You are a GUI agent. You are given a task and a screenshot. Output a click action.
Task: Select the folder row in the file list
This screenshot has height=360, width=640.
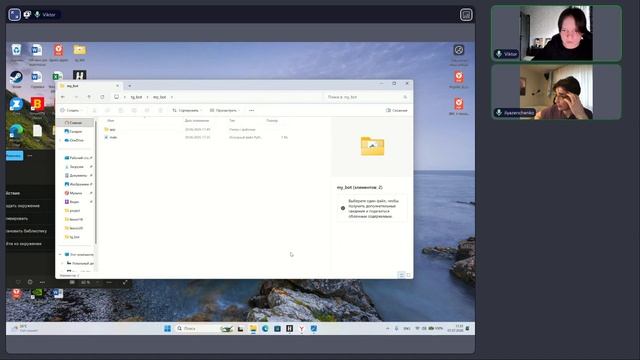click(x=196, y=129)
